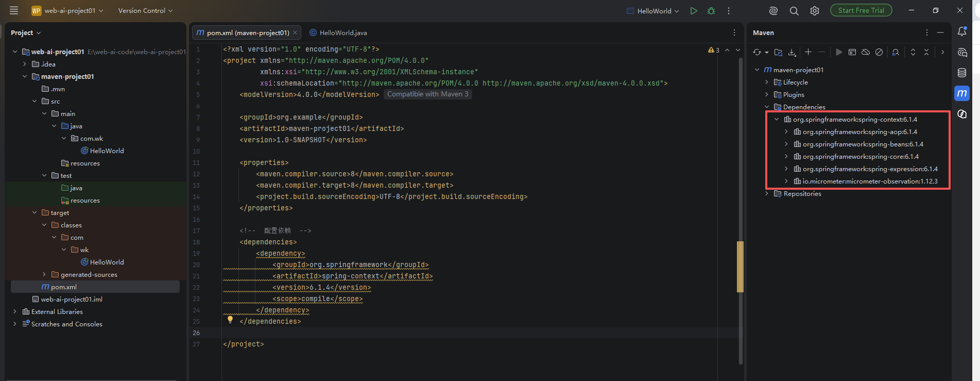Click Compatible with Maven 3 hint
Screen dimensions: 980x381
coord(428,94)
